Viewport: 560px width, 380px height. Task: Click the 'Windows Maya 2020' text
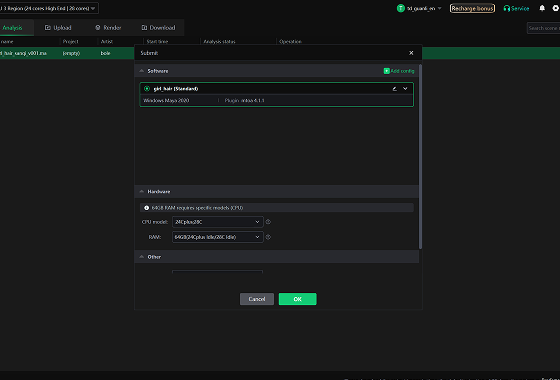166,100
